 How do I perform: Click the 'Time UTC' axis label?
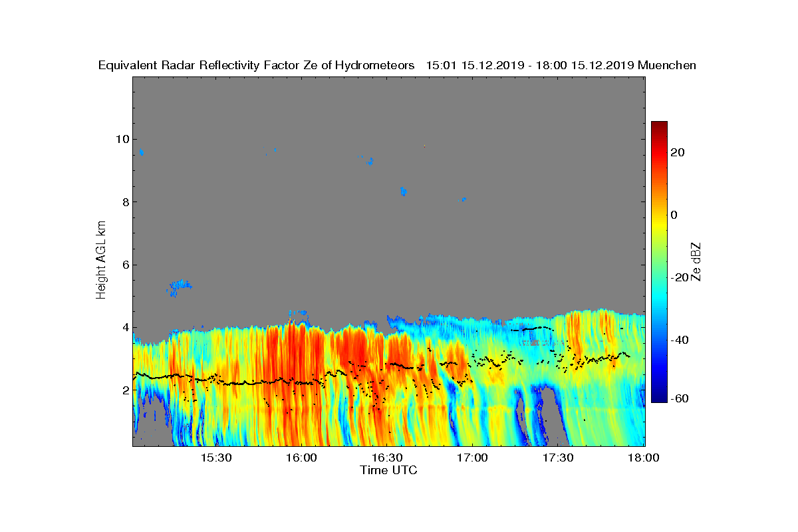388,470
